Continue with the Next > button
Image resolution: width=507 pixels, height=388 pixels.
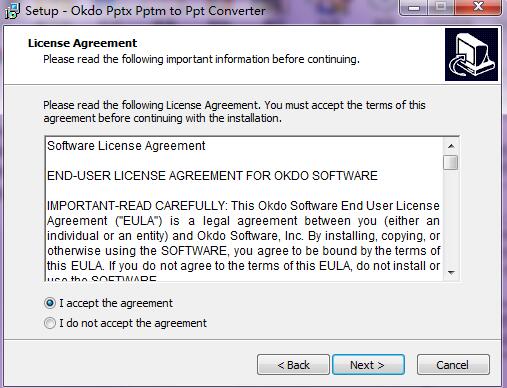368,365
